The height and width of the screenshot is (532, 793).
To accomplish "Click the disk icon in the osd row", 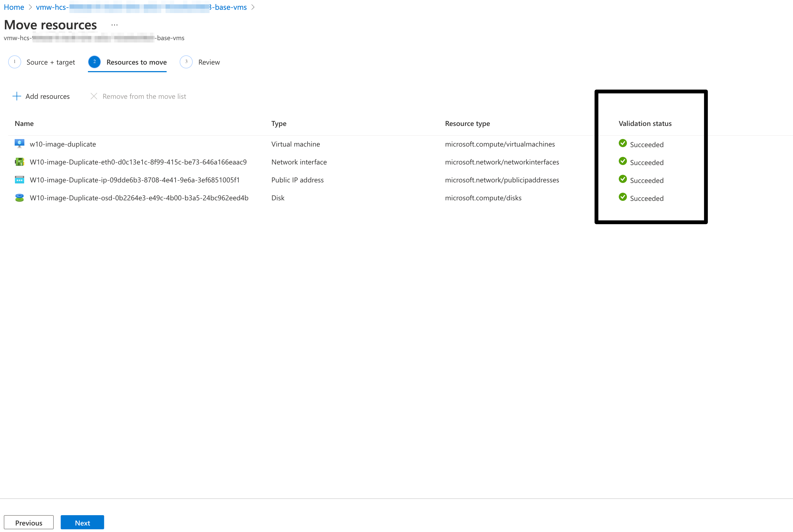I will pos(19,198).
